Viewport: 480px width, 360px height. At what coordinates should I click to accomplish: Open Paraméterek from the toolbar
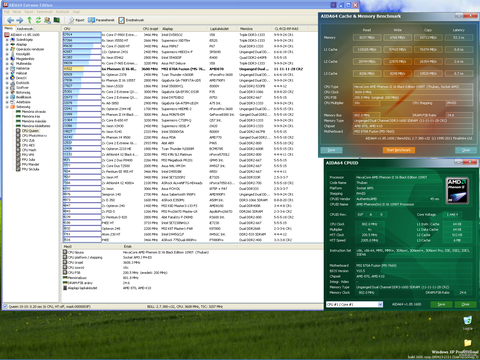tap(101, 20)
